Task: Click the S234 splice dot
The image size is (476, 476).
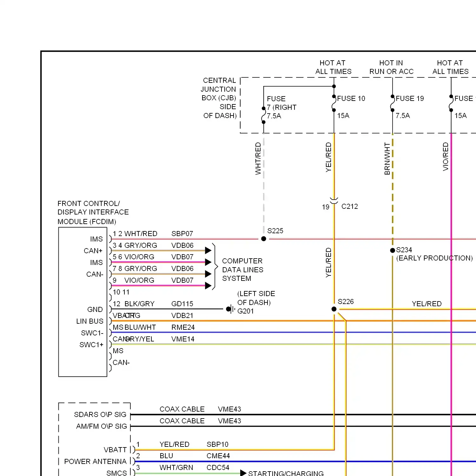Action: click(x=393, y=250)
